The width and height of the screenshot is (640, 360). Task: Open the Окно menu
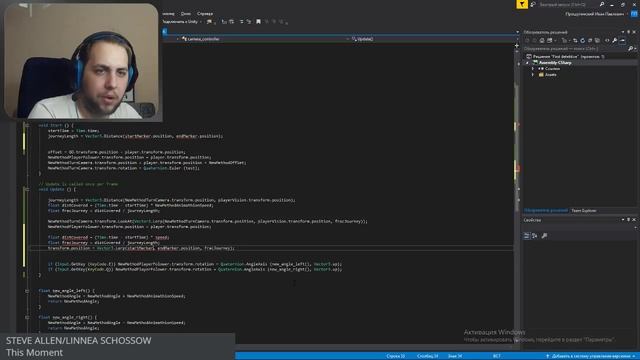186,13
